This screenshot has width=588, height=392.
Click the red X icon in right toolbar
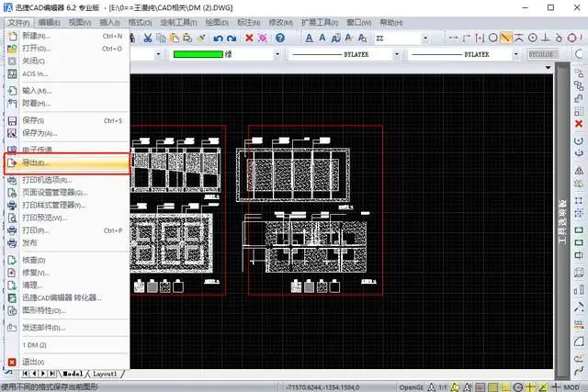point(579,124)
